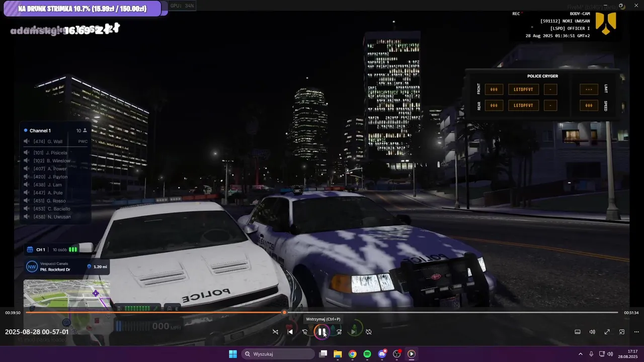Viewport: 644px width, 362px height.
Task: Open the player volume control
Action: (x=592, y=332)
